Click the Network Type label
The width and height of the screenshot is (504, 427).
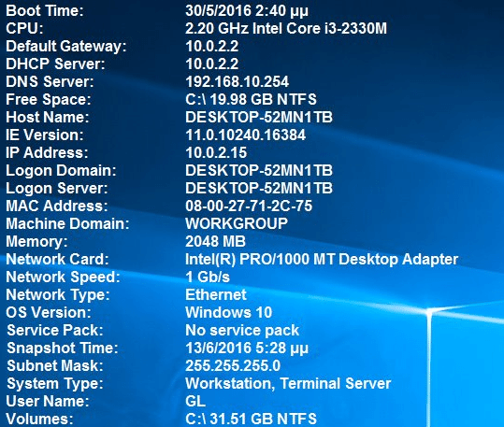coord(58,295)
